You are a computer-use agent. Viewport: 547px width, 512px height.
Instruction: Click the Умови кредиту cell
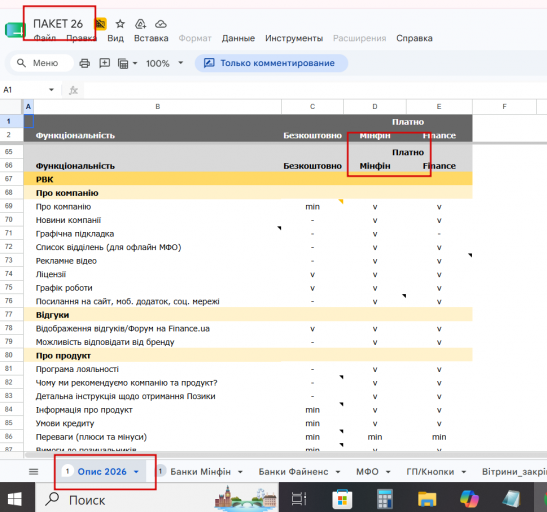click(157, 423)
